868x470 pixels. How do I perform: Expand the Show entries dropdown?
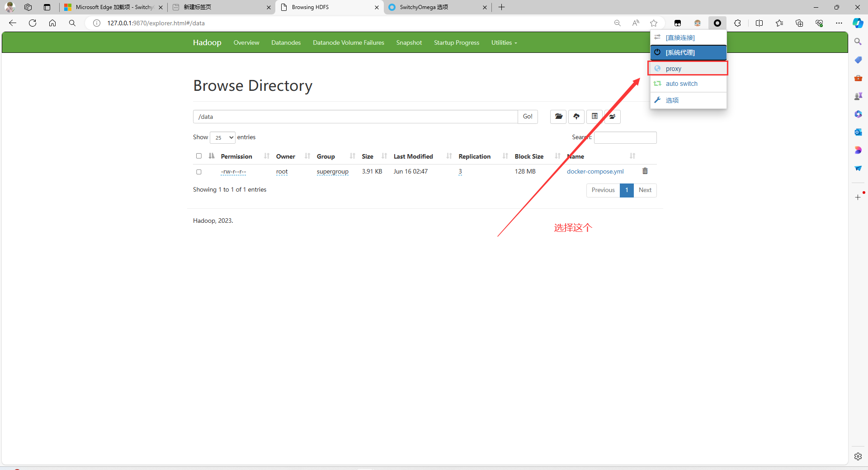coord(223,137)
